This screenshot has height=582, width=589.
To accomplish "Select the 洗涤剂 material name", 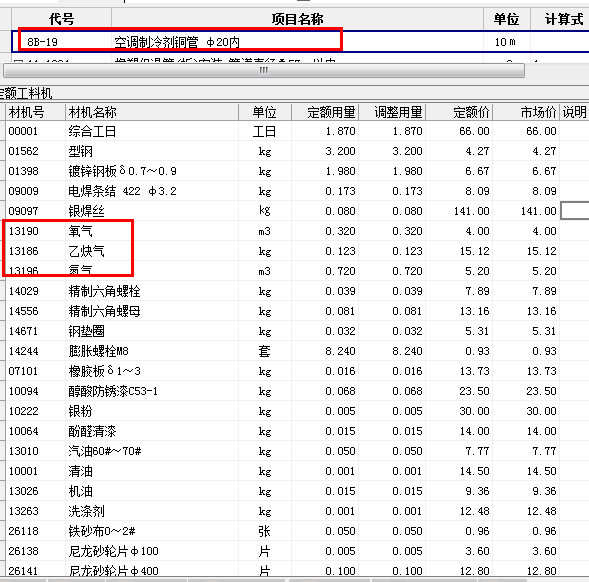I will (x=86, y=511).
